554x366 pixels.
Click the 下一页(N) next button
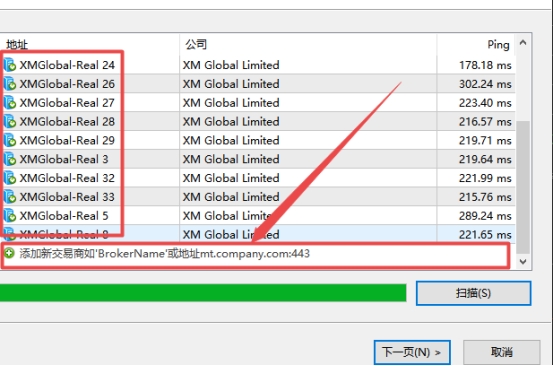[x=412, y=352]
